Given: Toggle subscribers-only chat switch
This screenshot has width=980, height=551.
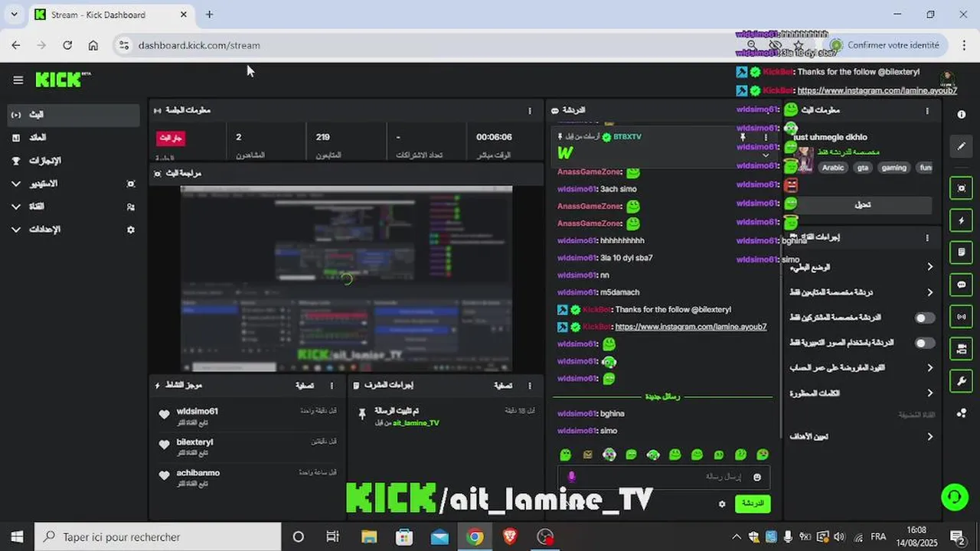Looking at the screenshot, I should pyautogui.click(x=925, y=318).
